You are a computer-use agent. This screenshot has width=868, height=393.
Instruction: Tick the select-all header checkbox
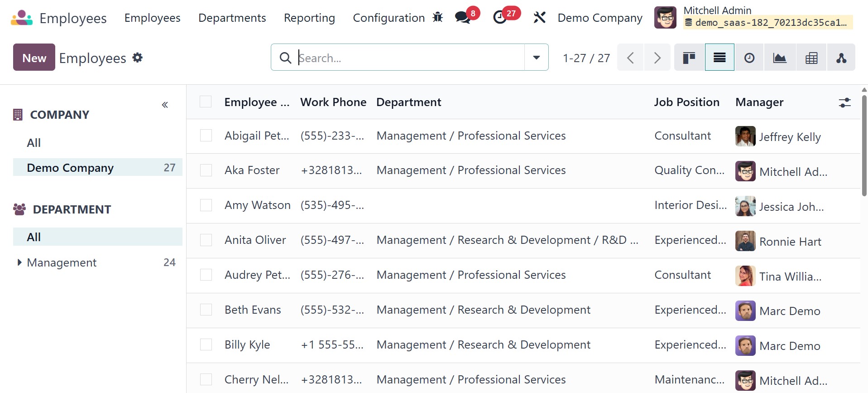(206, 102)
